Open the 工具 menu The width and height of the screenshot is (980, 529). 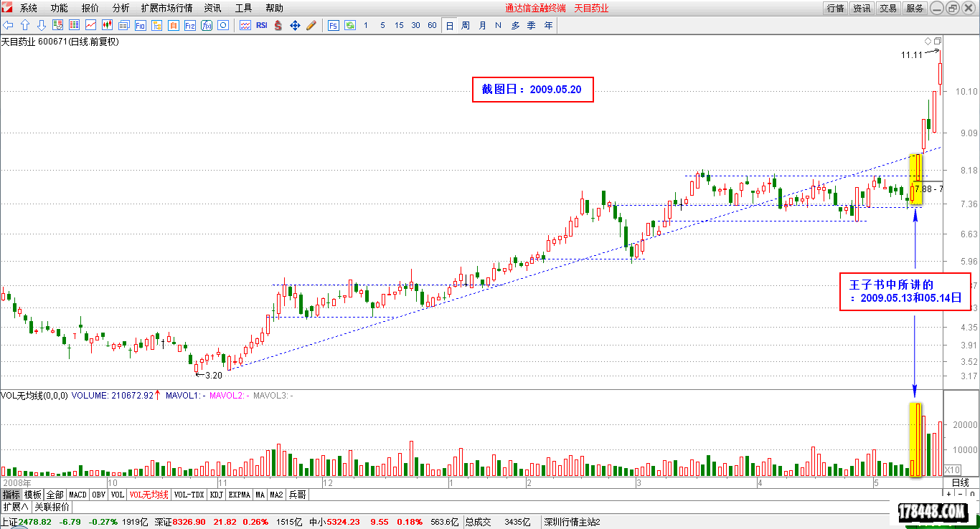[x=244, y=8]
